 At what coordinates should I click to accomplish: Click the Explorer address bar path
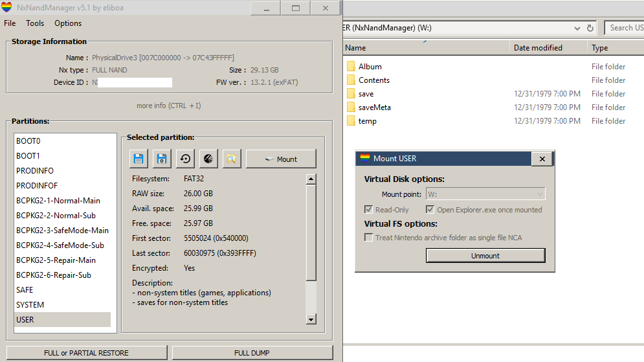387,28
